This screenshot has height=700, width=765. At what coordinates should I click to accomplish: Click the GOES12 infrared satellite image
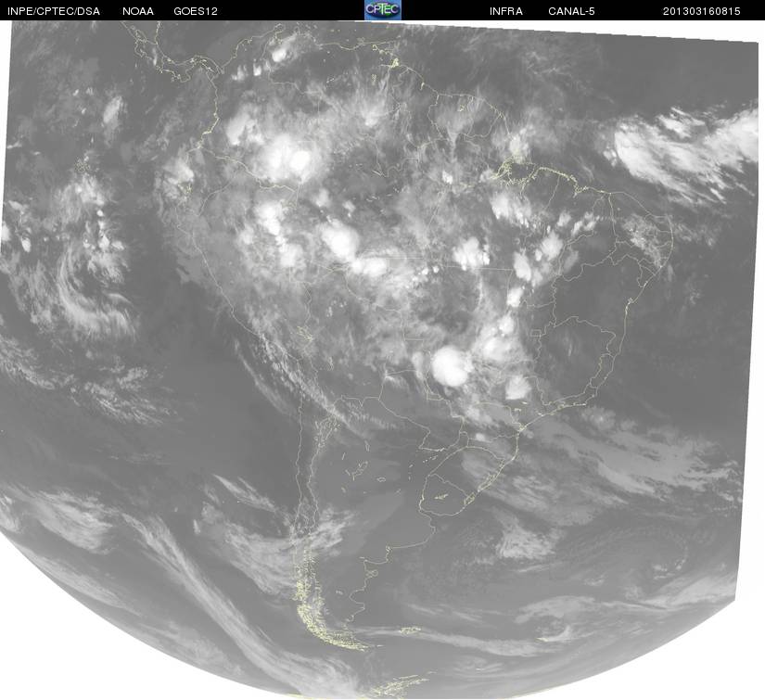pyautogui.click(x=382, y=360)
